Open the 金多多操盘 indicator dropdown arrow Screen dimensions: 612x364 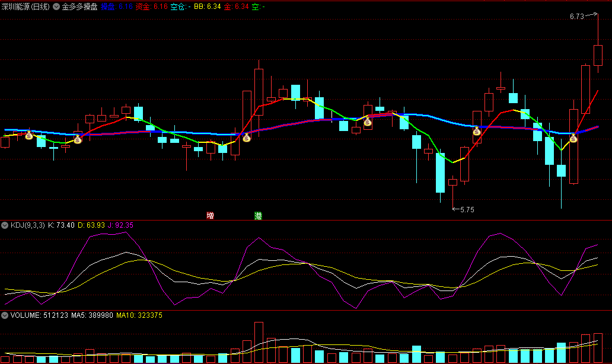coord(56,7)
